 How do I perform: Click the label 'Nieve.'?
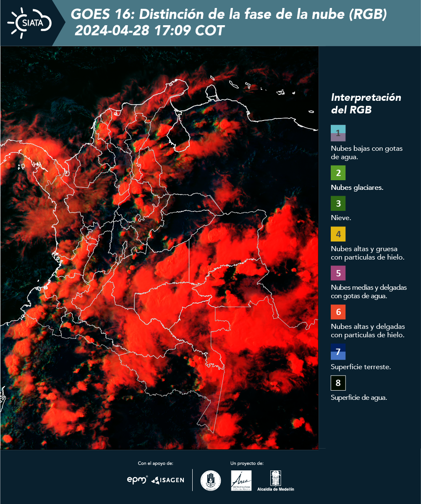[341, 218]
